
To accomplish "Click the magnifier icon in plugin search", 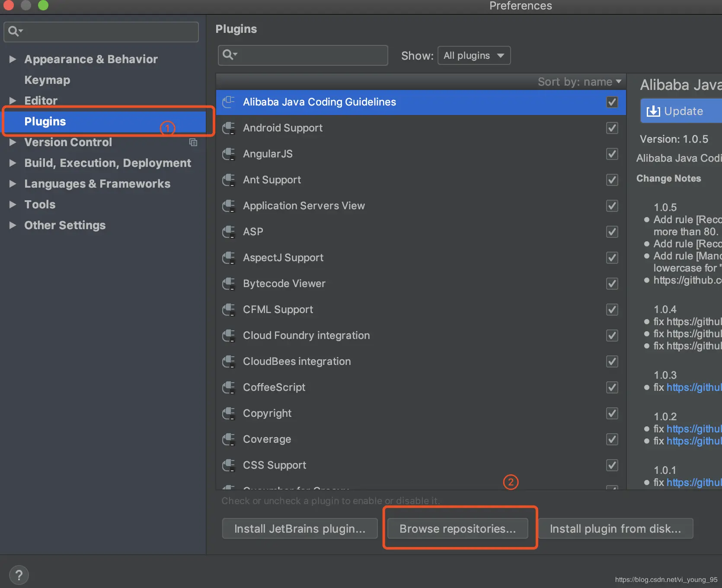I will (229, 55).
